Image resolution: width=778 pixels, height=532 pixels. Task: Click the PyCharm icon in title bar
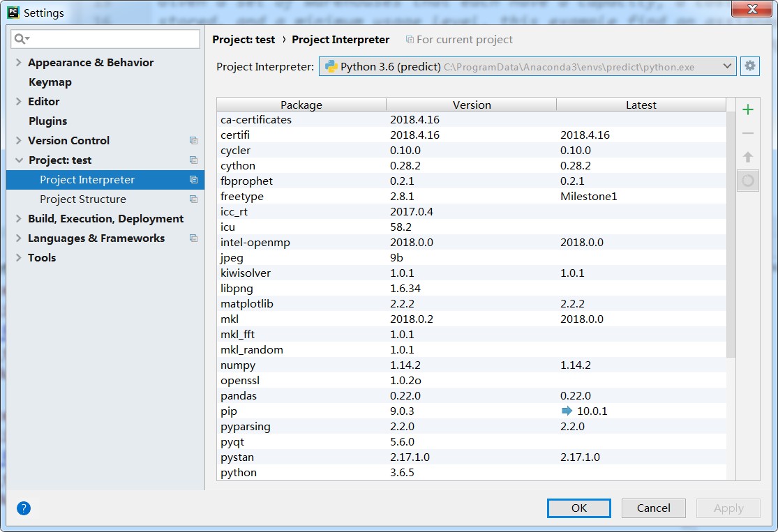[13, 13]
